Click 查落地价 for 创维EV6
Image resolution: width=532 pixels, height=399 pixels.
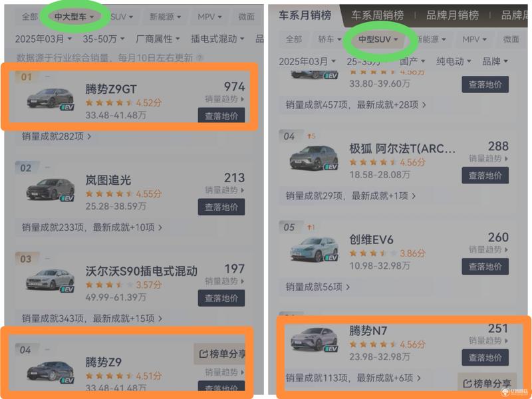(x=485, y=267)
